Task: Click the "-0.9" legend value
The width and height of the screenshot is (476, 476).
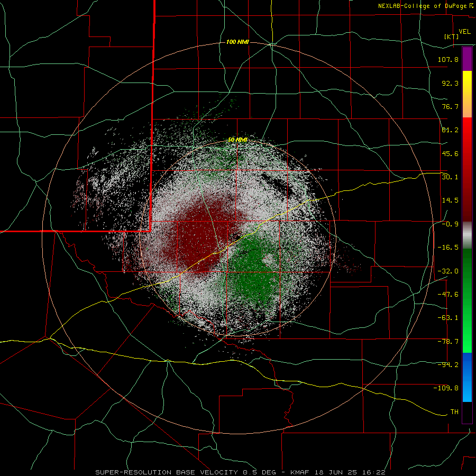Action: point(450,224)
